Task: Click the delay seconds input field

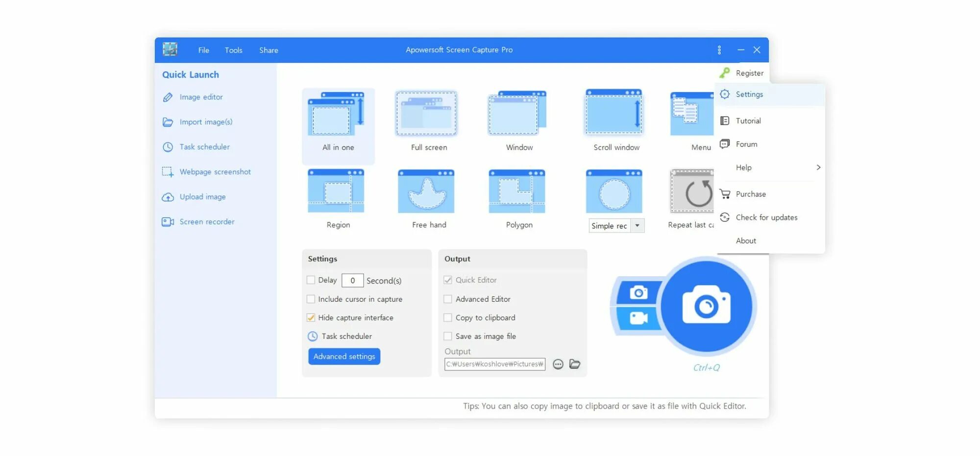Action: point(352,281)
